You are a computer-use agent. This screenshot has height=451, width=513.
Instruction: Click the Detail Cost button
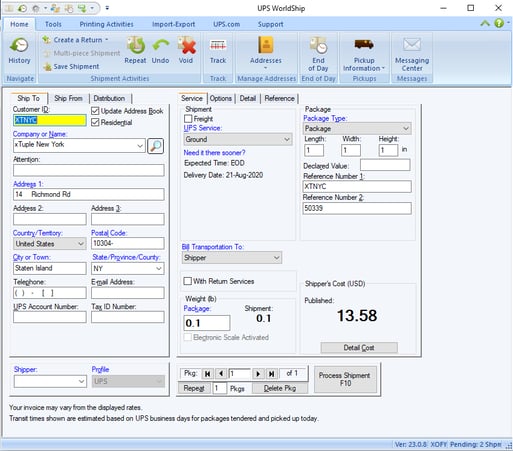[359, 348]
